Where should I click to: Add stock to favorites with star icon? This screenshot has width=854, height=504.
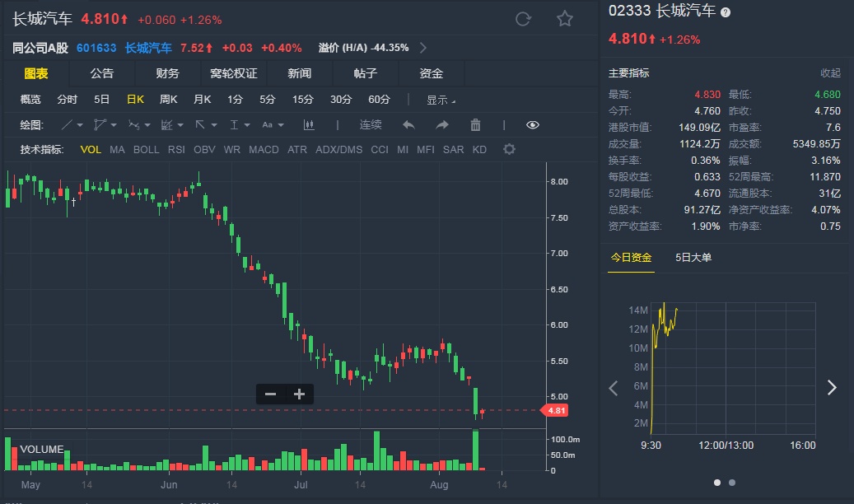[x=564, y=19]
